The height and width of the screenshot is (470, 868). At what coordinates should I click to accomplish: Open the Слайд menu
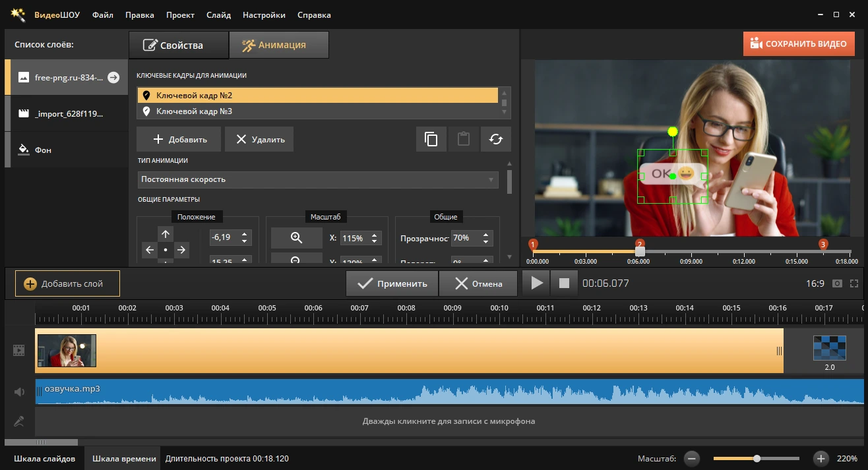pyautogui.click(x=218, y=15)
